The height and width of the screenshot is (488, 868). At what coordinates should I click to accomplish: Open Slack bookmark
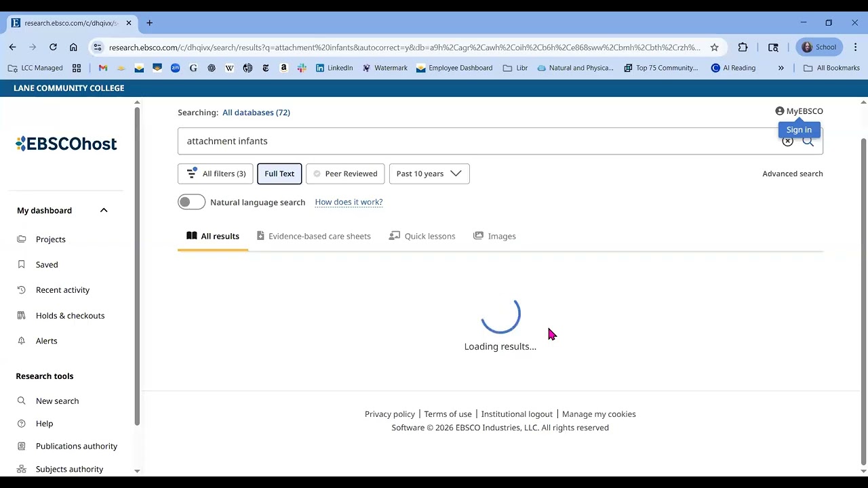click(302, 68)
